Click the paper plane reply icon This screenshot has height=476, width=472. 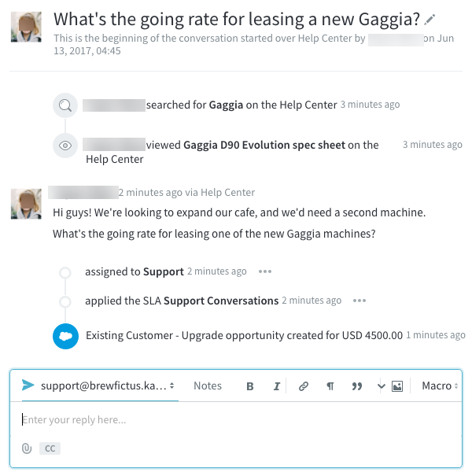point(28,386)
